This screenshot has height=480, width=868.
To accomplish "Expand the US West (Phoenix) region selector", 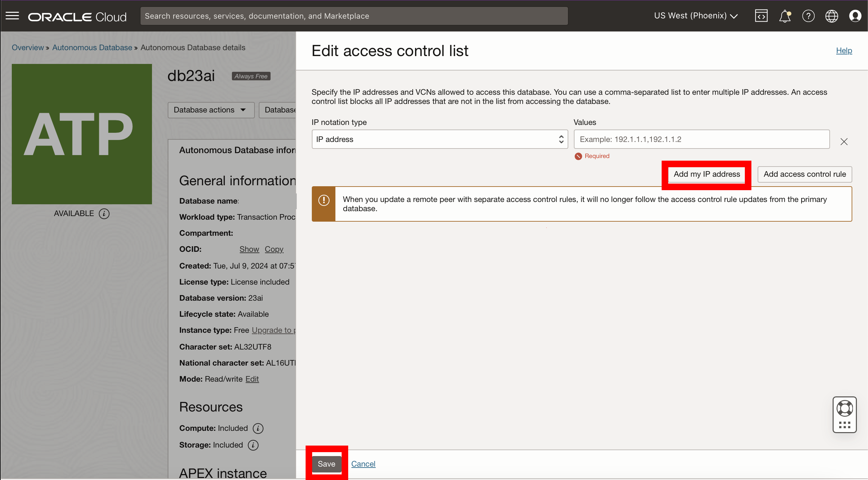I will (696, 16).
